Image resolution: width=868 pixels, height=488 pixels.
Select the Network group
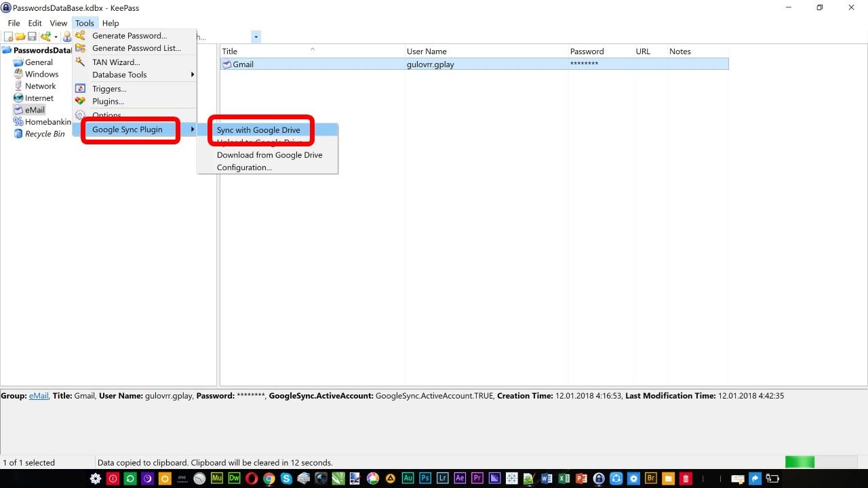pos(40,86)
